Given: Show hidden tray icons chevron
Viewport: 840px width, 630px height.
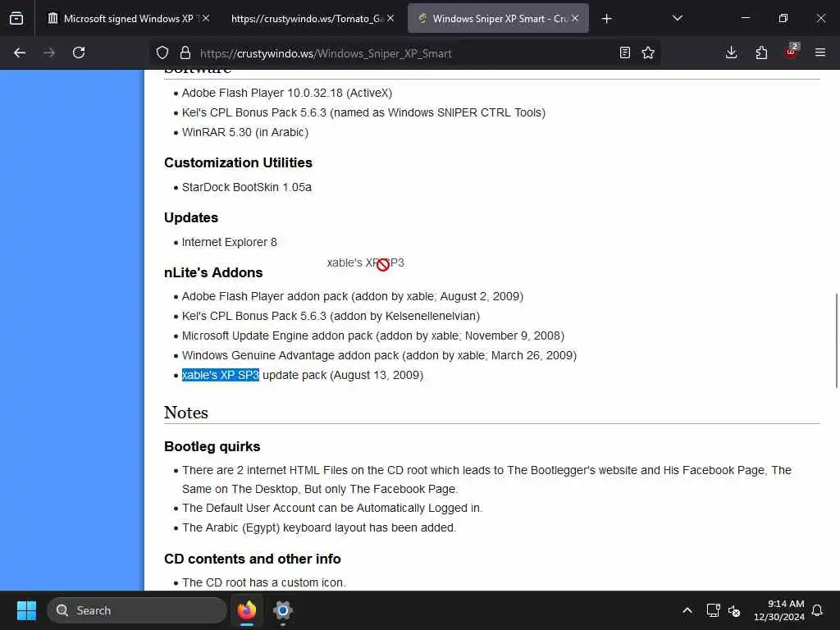Looking at the screenshot, I should tap(687, 610).
